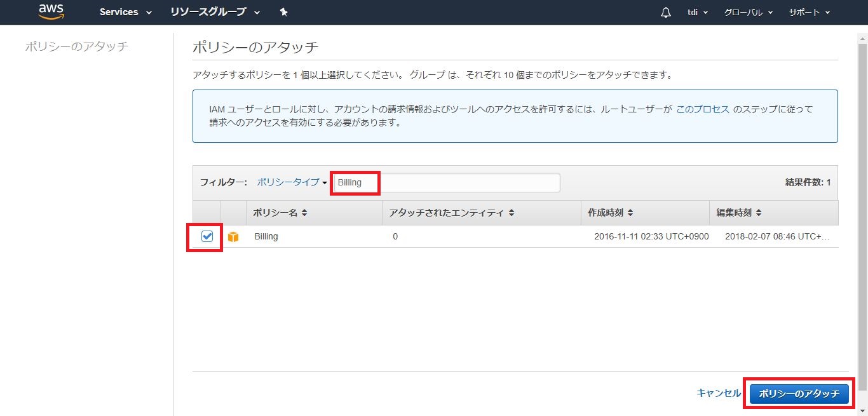Open the サポート menu

[x=809, y=12]
